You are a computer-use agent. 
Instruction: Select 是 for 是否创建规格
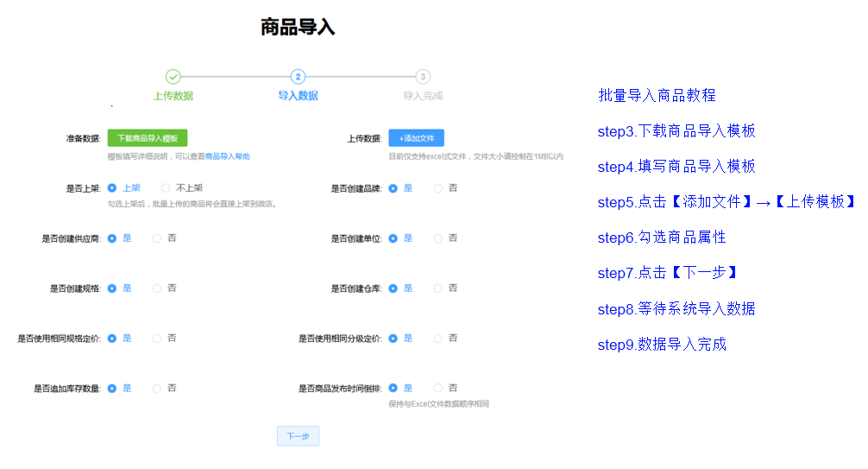[x=112, y=288]
